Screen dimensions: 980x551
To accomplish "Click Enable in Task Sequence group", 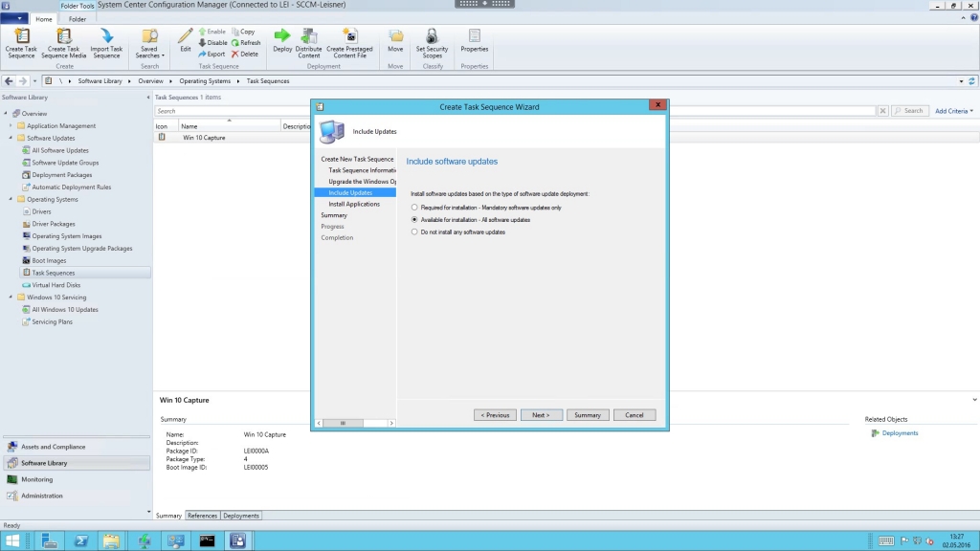I will click(212, 32).
